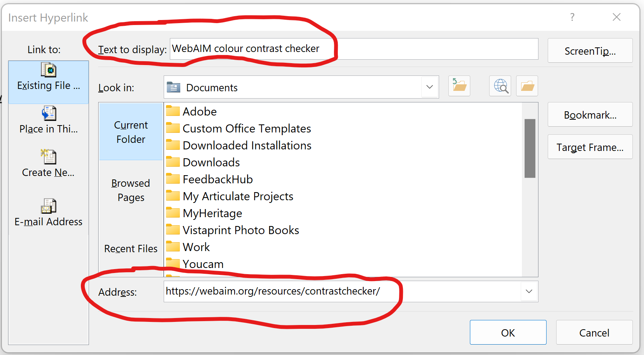
Task: Select Downloaded Installations folder name
Action: [x=247, y=145]
